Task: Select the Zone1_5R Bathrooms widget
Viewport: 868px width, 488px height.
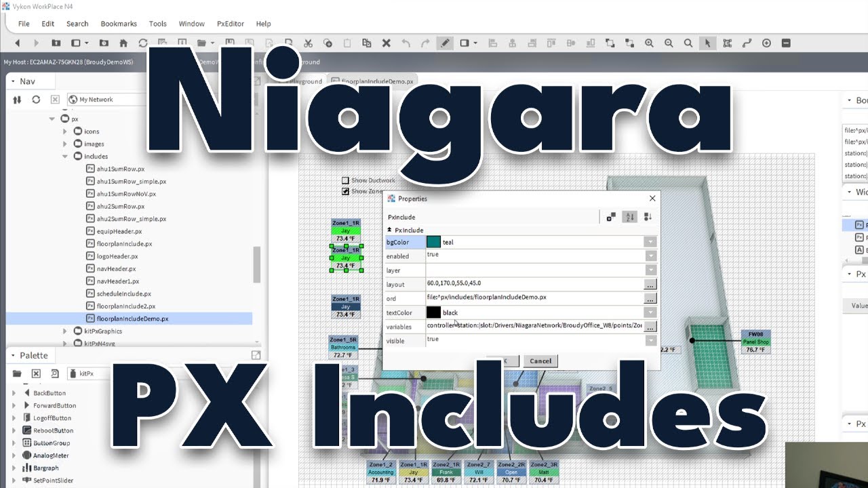Action: pyautogui.click(x=343, y=347)
